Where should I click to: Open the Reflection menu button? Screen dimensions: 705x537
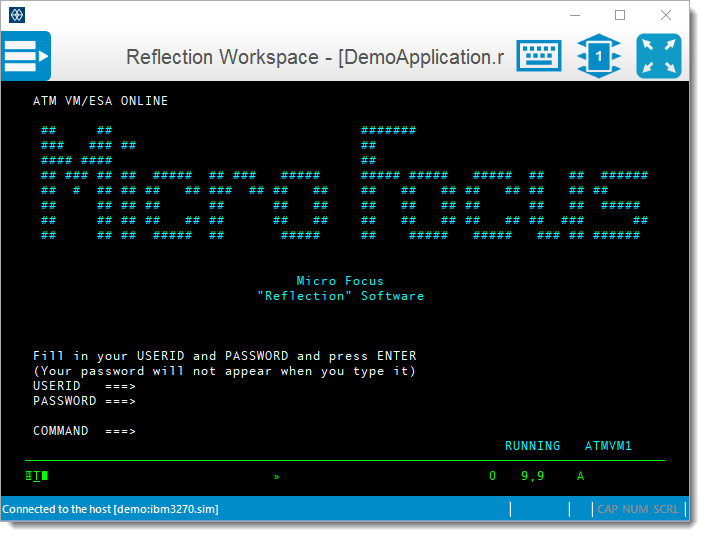click(26, 56)
